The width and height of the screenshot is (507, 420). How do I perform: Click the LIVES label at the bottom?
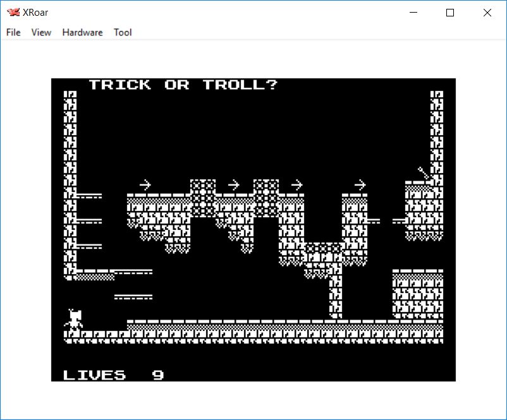(x=95, y=375)
